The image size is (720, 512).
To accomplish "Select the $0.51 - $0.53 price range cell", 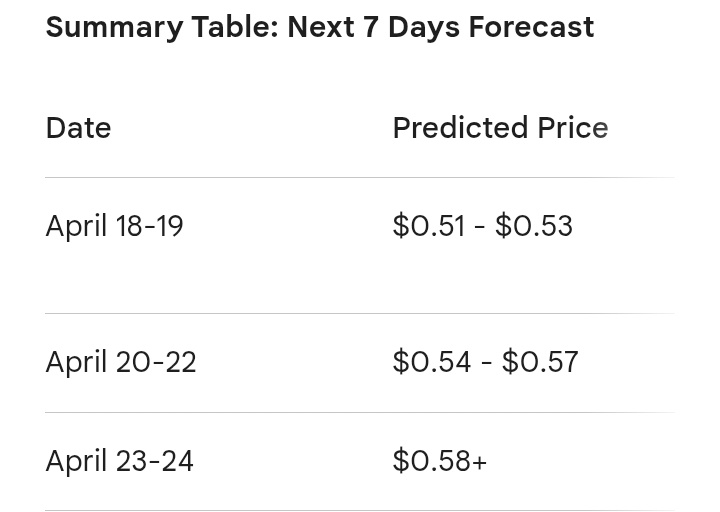I will pos(483,226).
